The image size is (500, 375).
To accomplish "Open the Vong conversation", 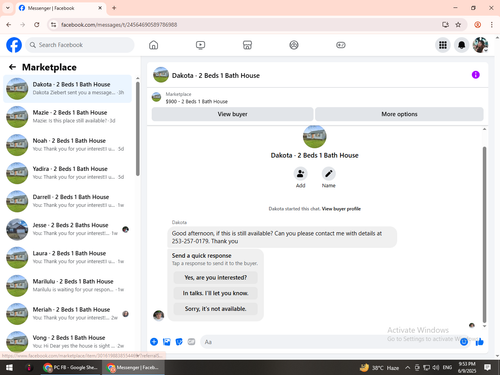I will coord(67,342).
